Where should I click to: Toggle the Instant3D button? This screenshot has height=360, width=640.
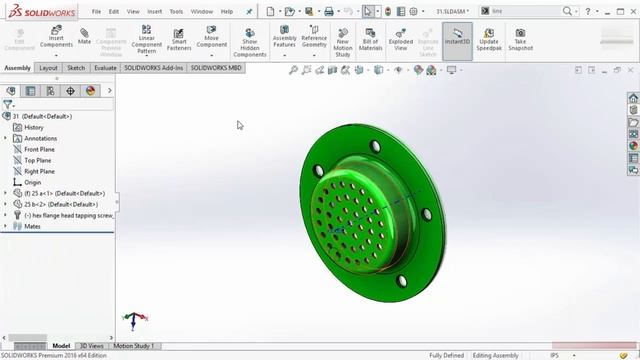point(457,41)
